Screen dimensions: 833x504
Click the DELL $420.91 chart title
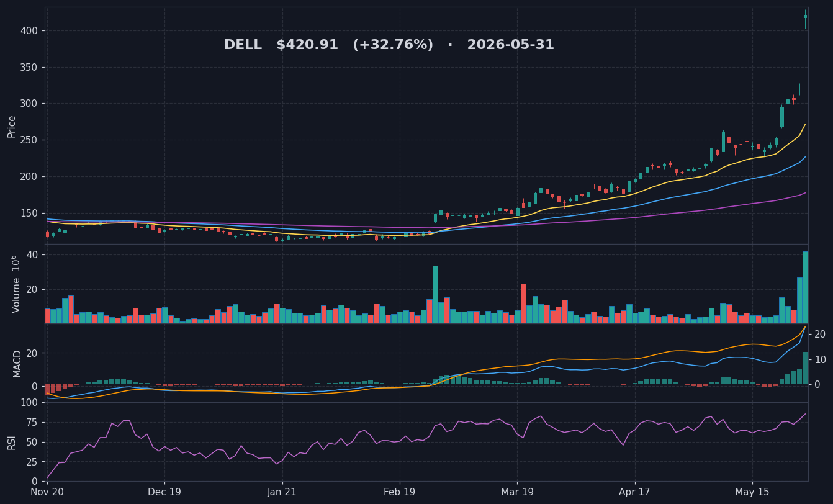point(389,45)
